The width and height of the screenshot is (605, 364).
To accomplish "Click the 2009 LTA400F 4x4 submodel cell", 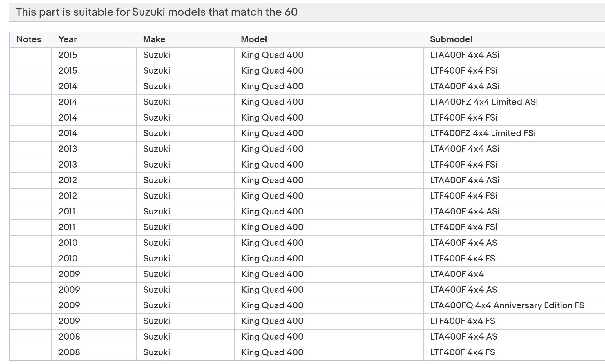I will tap(457, 274).
